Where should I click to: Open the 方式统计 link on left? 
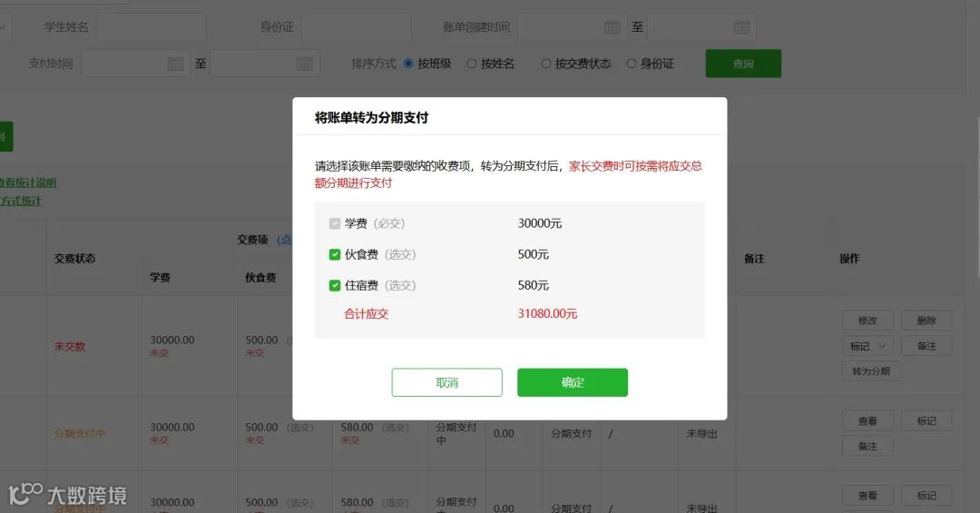pyautogui.click(x=21, y=201)
